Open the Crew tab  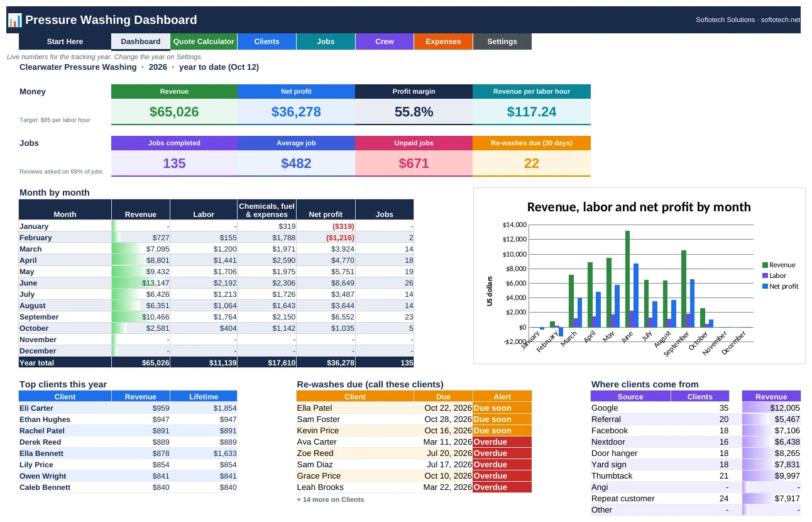[385, 42]
